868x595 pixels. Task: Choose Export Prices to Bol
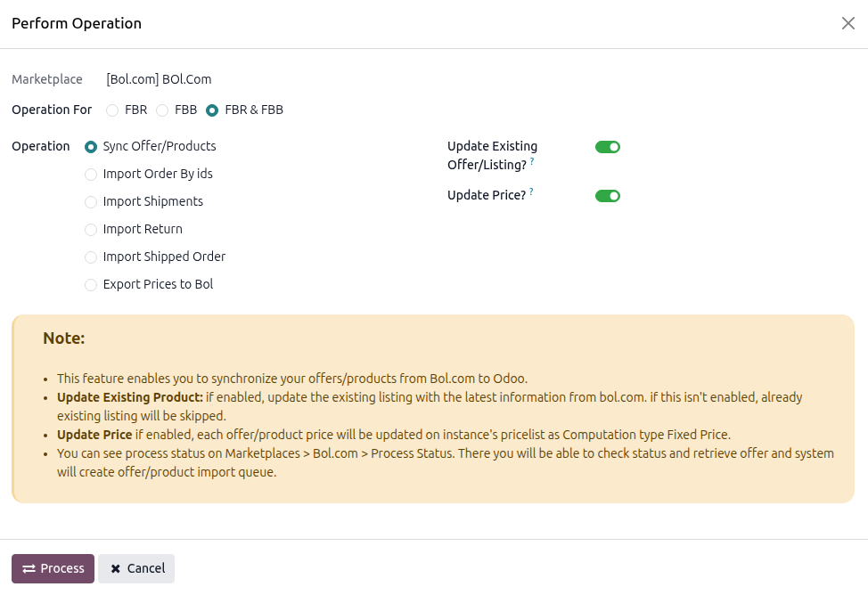pos(91,285)
